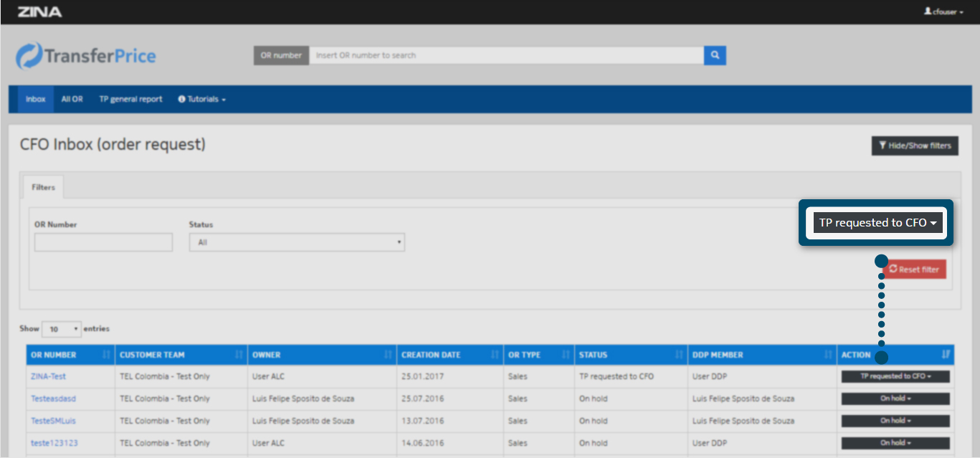The width and height of the screenshot is (980, 458).
Task: Select the Filters tab
Action: pyautogui.click(x=43, y=187)
